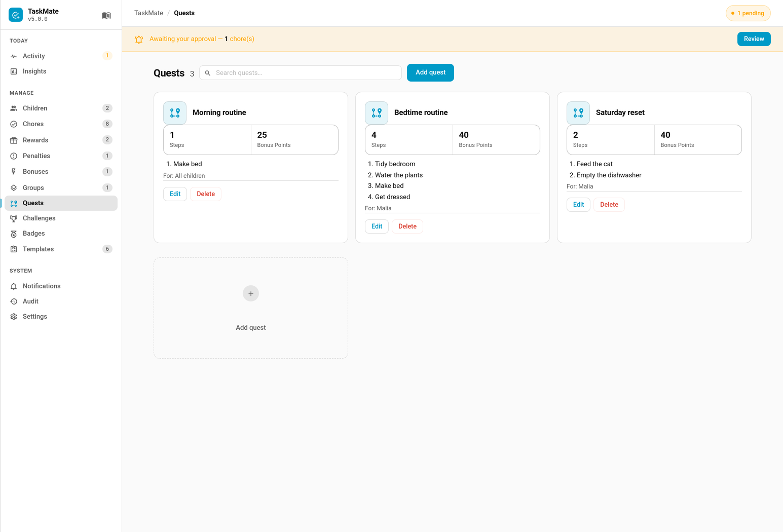Click Review button in approval banner

[754, 39]
